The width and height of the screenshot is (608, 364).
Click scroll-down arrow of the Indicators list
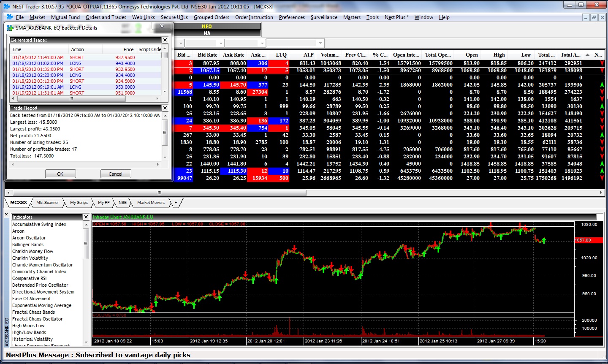86,342
